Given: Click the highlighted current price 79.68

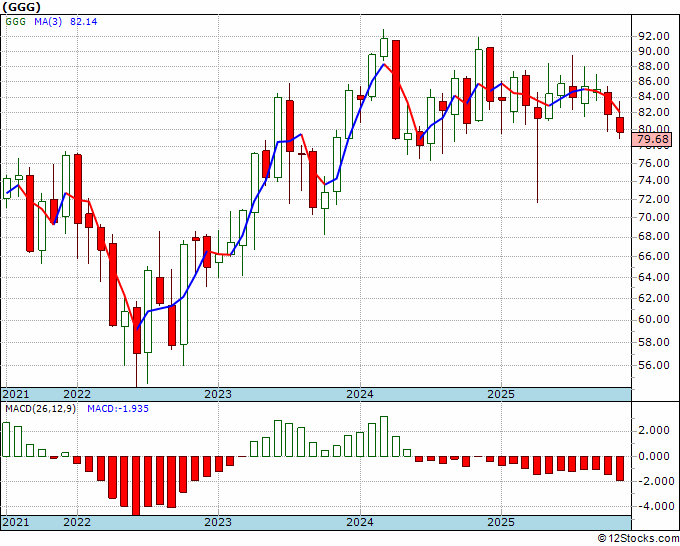Looking at the screenshot, I should click(x=654, y=139).
